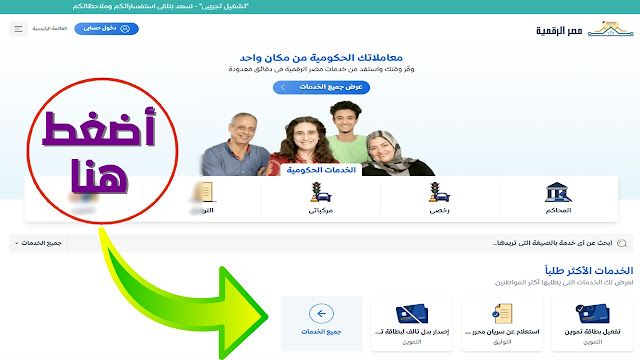This screenshot has height=360, width=640.
Task: Open إصدار بدل تالف لبطاقة card
Action: click(x=411, y=324)
